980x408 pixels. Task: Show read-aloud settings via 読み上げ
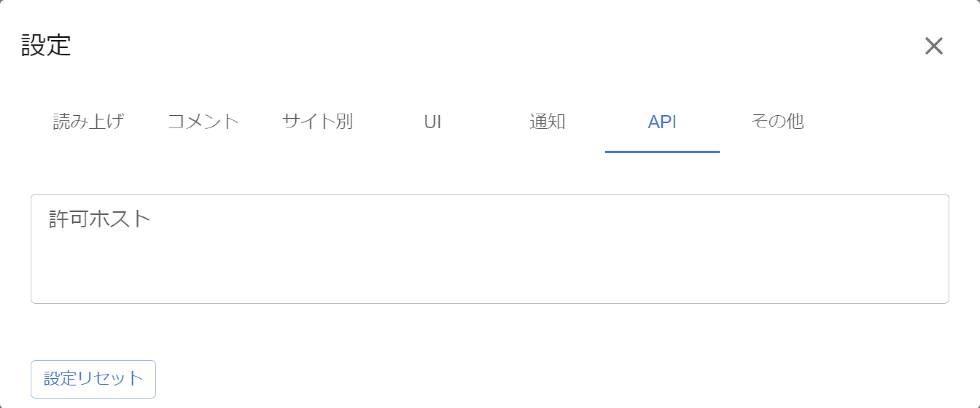click(x=89, y=121)
